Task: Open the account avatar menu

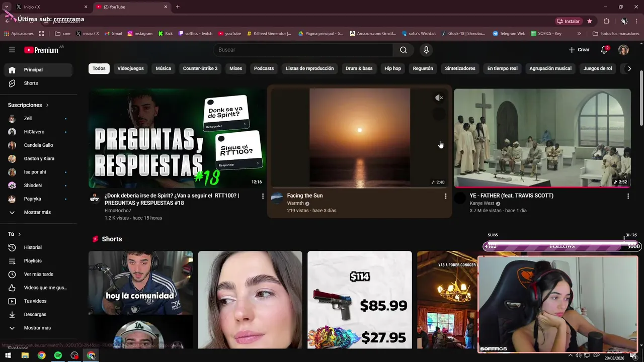Action: click(x=623, y=50)
